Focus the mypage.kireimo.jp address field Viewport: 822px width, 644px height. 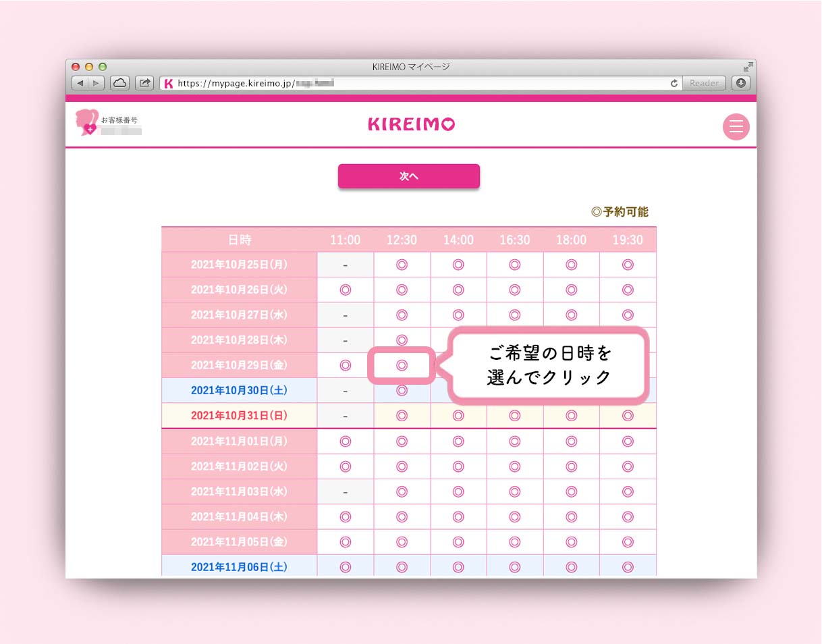click(x=421, y=84)
